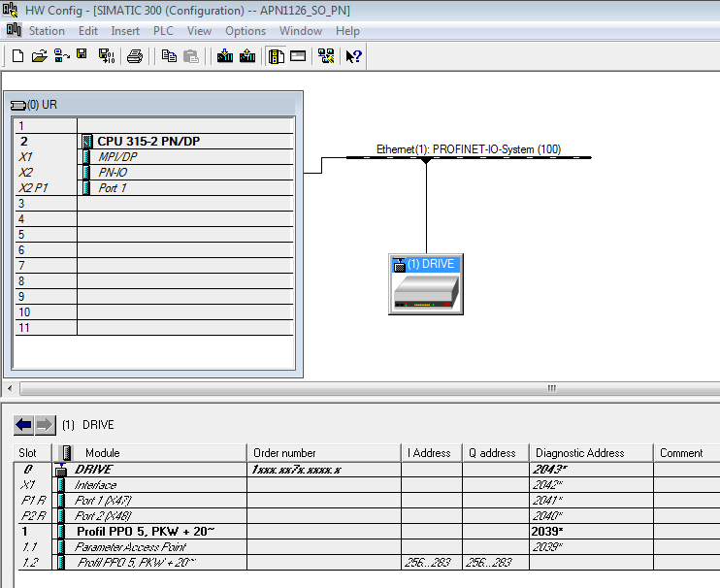
Task: Open the Options menu
Action: click(x=245, y=31)
